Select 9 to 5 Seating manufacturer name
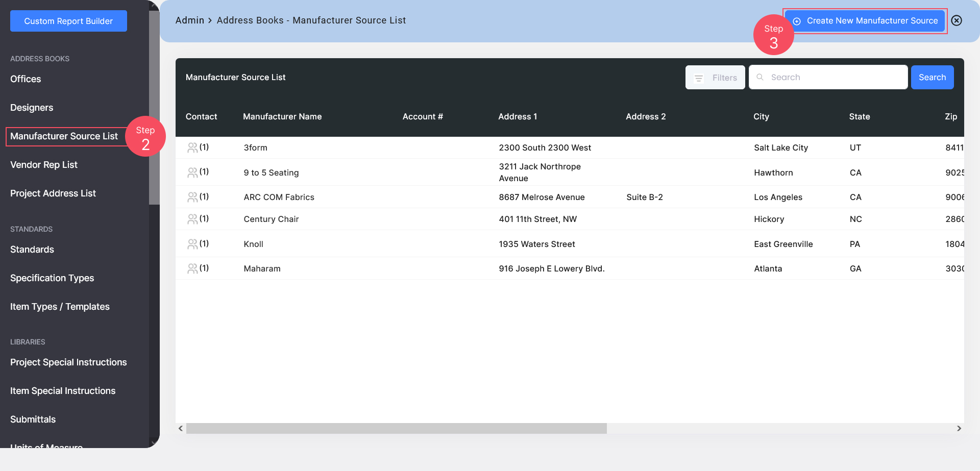Screen dimensions: 980x471 (271, 172)
